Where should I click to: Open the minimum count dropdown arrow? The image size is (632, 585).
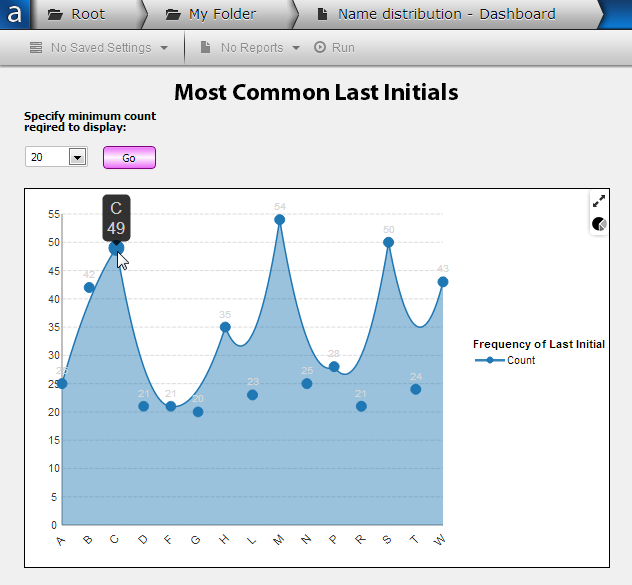point(77,157)
